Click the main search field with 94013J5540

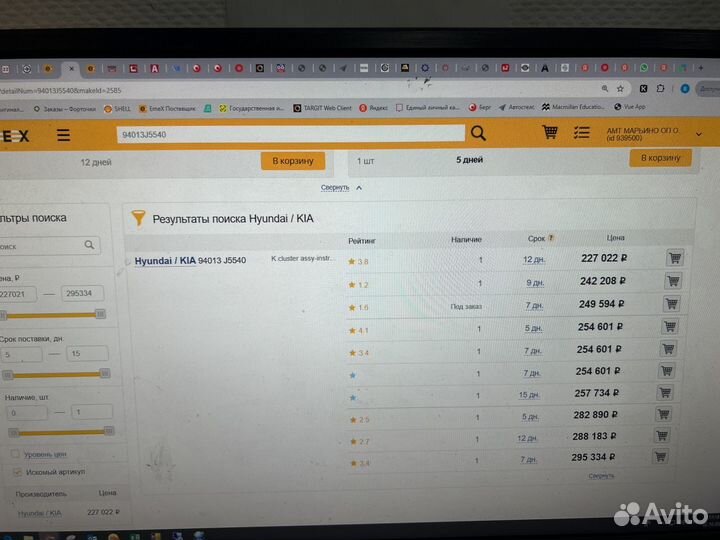click(291, 134)
